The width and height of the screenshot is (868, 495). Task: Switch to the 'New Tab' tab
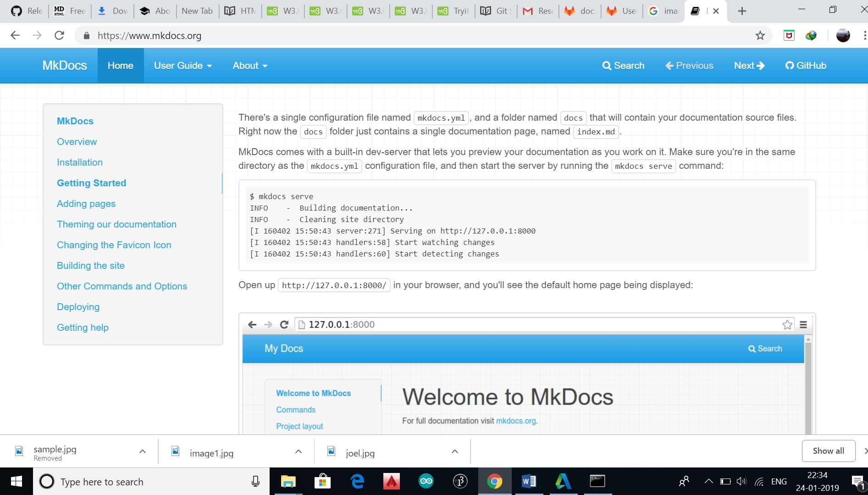coord(197,11)
